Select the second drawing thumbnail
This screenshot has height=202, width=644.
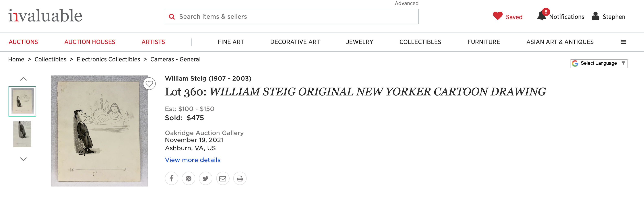point(22,134)
